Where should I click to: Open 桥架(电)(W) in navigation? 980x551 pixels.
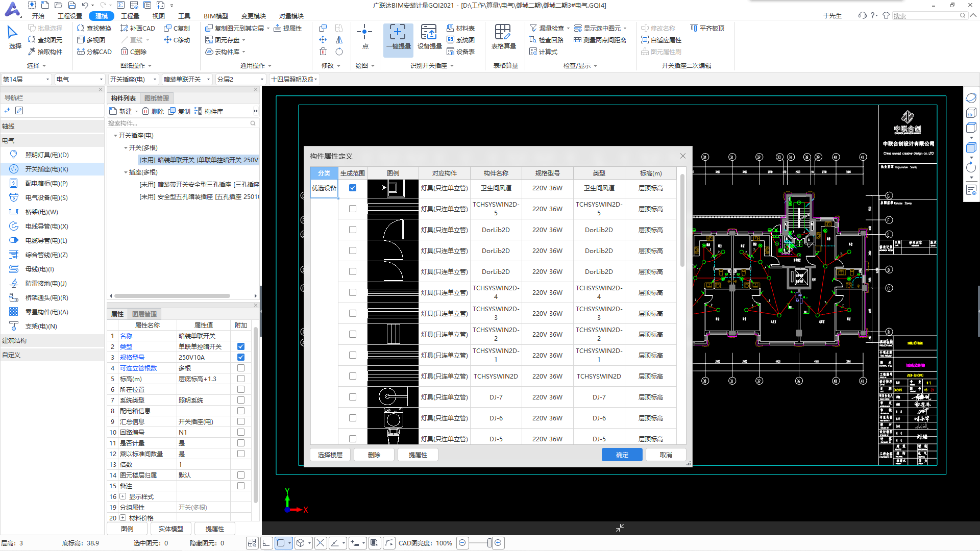[41, 212]
